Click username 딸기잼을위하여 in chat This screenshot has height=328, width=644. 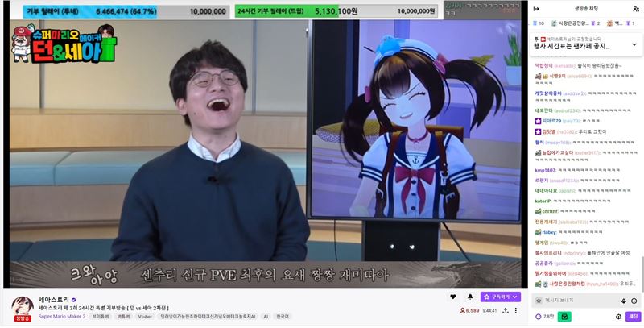point(551,273)
